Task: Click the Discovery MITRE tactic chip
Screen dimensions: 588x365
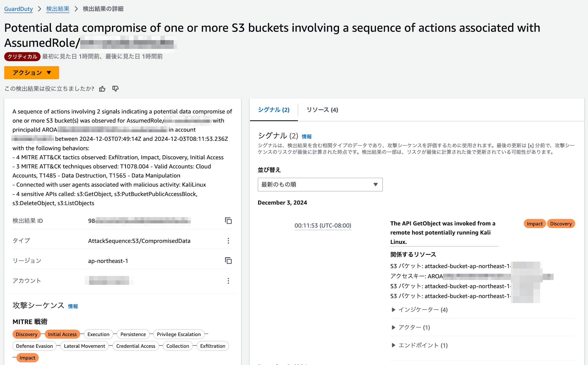Action: (x=26, y=334)
